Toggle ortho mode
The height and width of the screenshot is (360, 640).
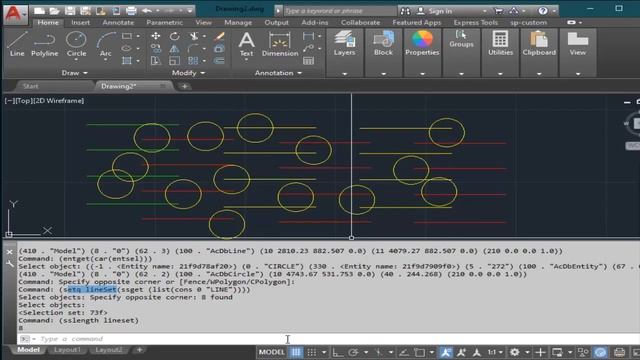click(338, 352)
